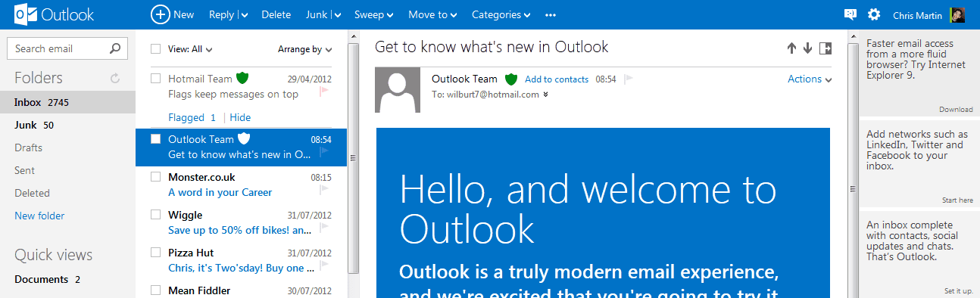Image resolution: width=980 pixels, height=298 pixels.
Task: Click the shield icon on Outlook Team list row
Action: pyautogui.click(x=244, y=138)
